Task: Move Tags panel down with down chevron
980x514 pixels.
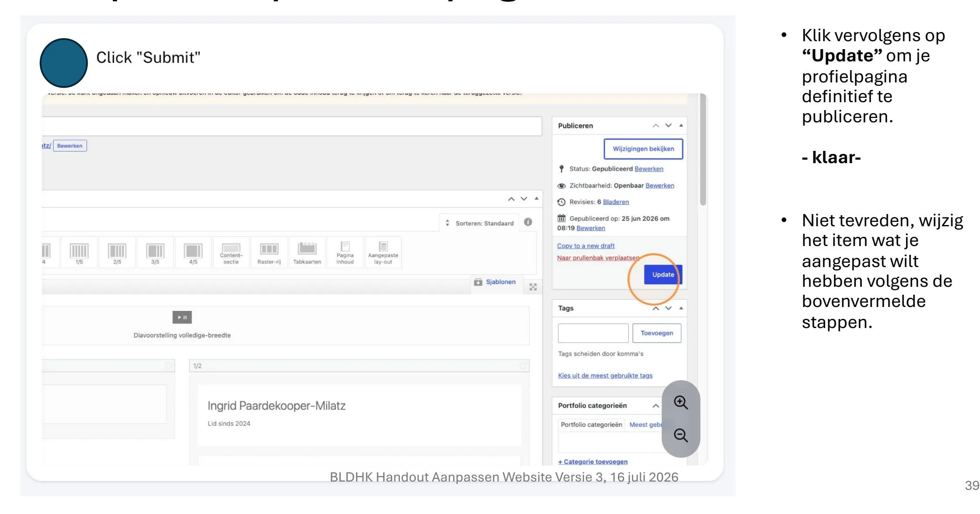Action: tap(668, 308)
